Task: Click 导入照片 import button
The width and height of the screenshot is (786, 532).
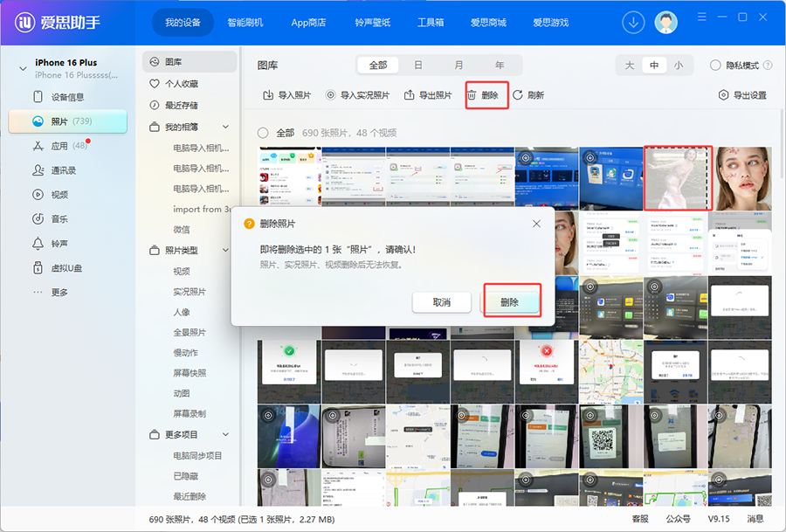Action: [286, 94]
